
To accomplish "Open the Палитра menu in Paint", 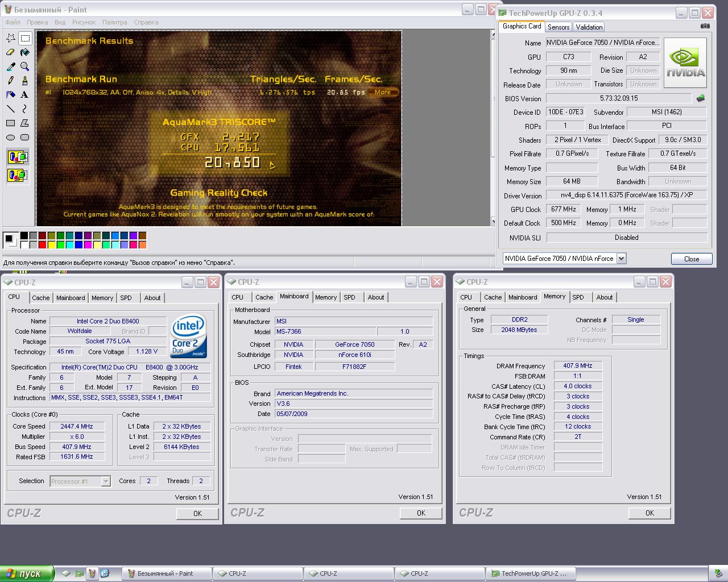I will click(115, 22).
